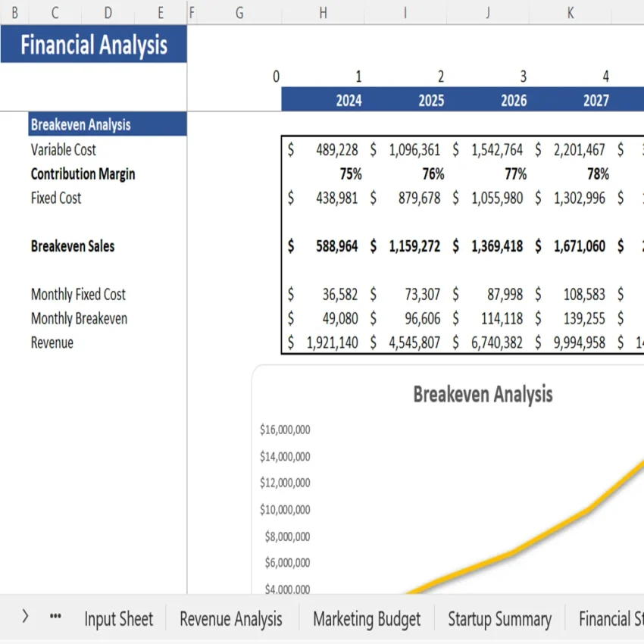Open the all-sheets ellipsis menu
Image resolution: width=644 pixels, height=644 pixels.
[x=55, y=617]
